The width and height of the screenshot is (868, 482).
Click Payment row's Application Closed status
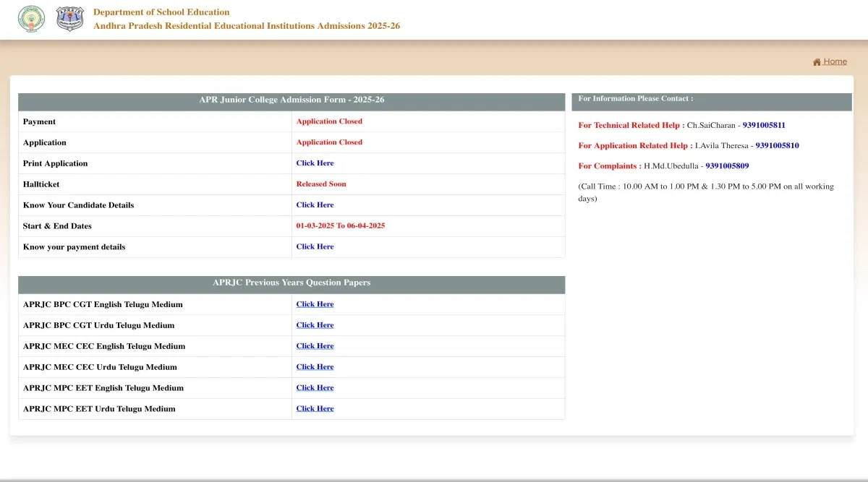(x=329, y=121)
